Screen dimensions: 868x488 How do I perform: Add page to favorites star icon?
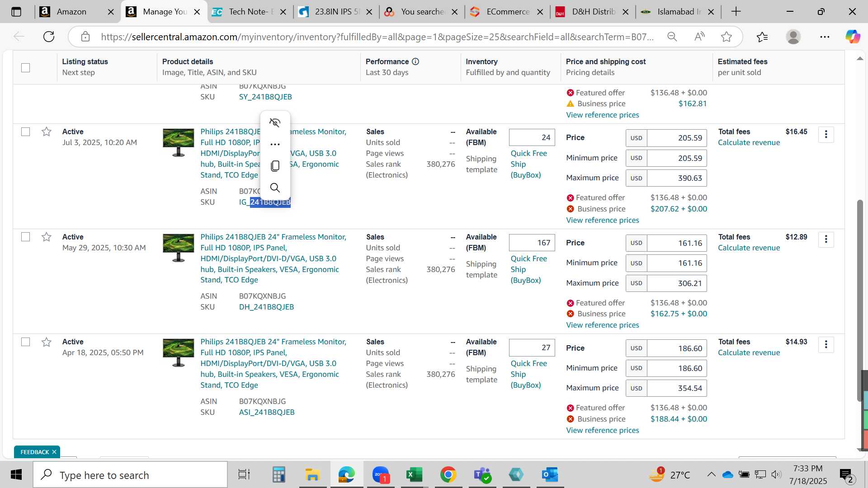coord(726,37)
